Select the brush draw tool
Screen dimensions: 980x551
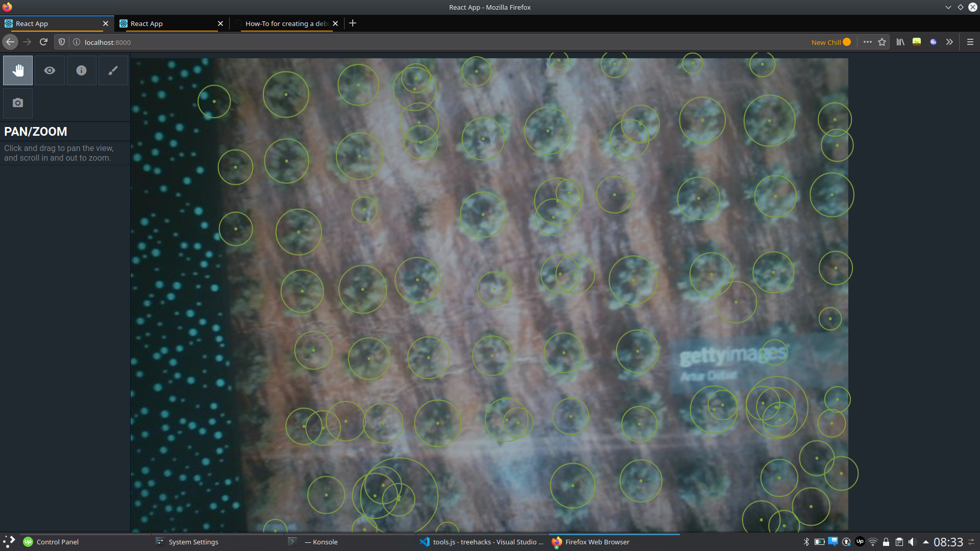[113, 70]
